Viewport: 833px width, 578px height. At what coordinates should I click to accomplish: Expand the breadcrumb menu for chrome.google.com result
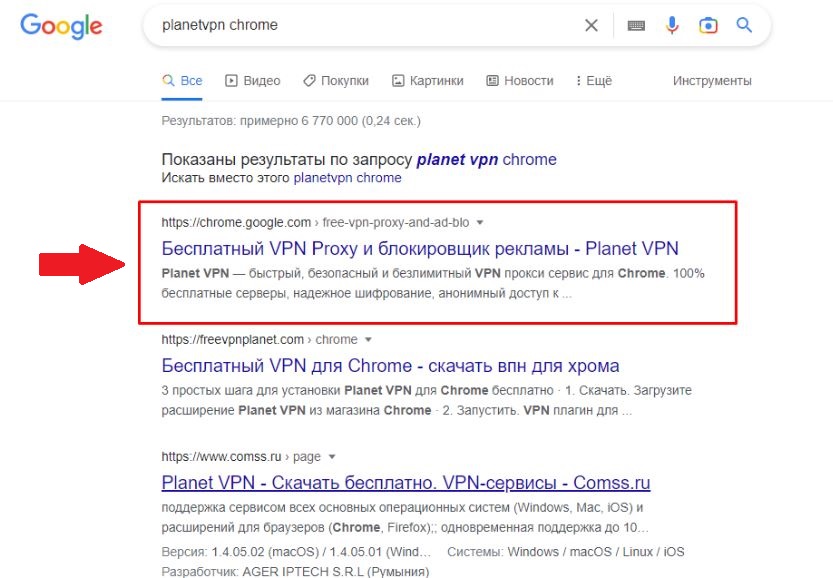pyautogui.click(x=481, y=224)
